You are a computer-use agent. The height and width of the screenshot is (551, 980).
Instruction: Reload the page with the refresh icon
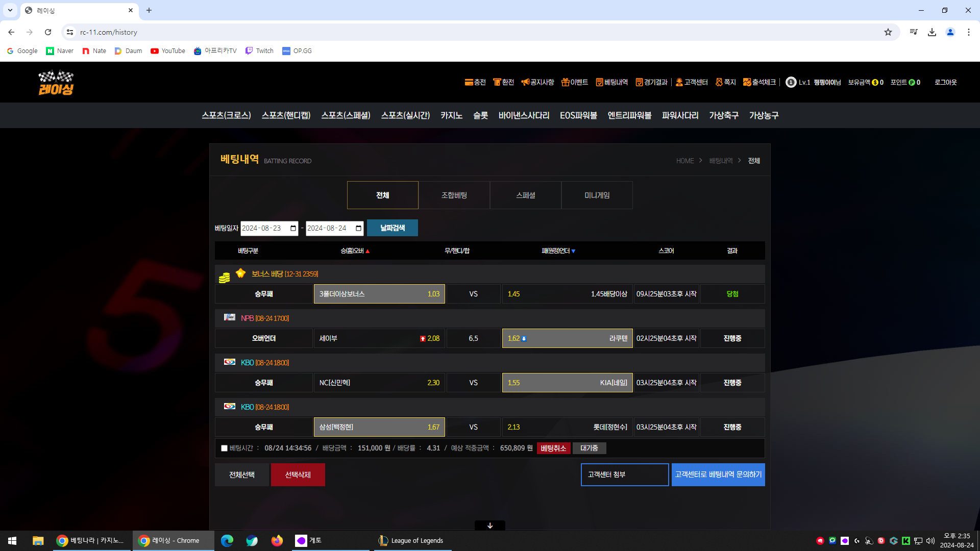coord(48,32)
